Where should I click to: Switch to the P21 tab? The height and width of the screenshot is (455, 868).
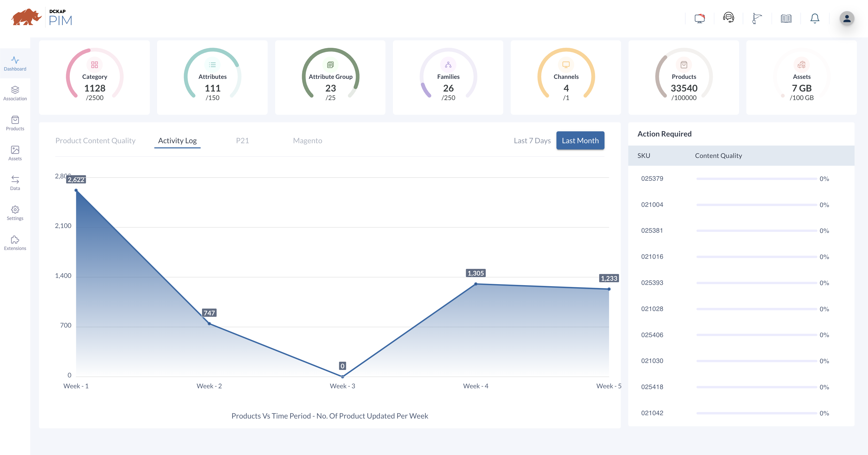click(242, 141)
